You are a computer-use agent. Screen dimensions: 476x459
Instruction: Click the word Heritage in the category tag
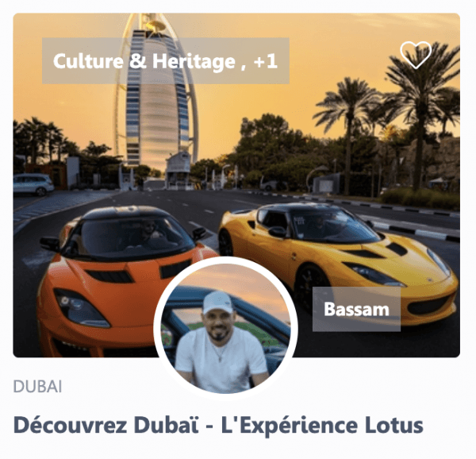[194, 61]
